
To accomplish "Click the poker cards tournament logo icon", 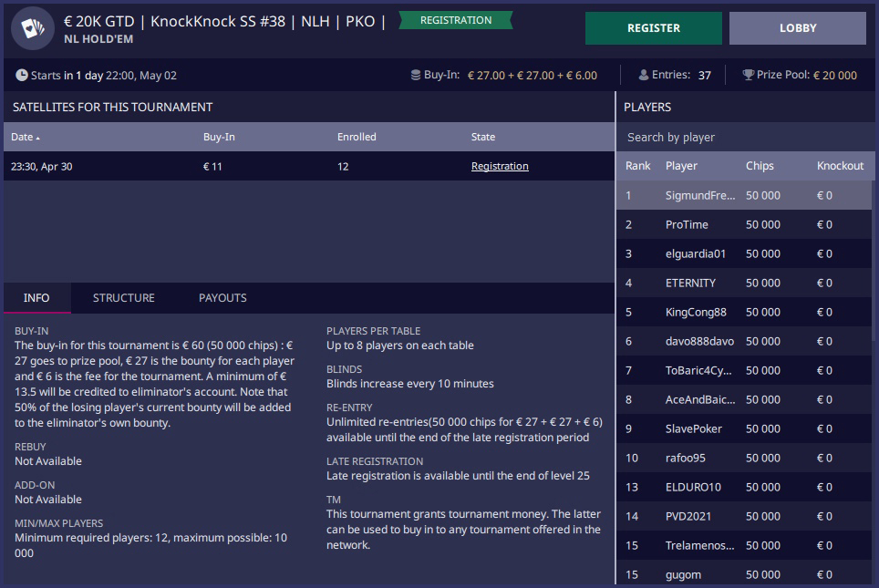I will tap(33, 28).
